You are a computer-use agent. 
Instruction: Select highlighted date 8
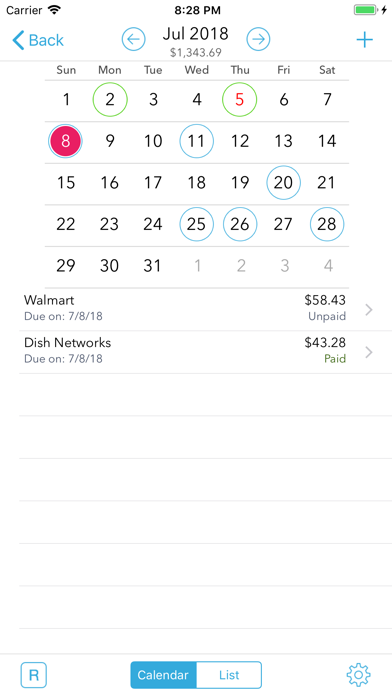[65, 141]
